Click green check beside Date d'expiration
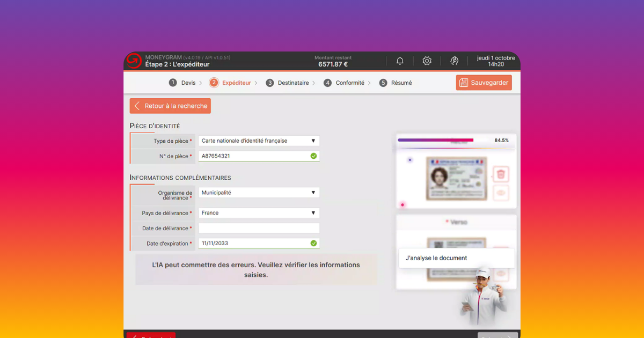 313,243
